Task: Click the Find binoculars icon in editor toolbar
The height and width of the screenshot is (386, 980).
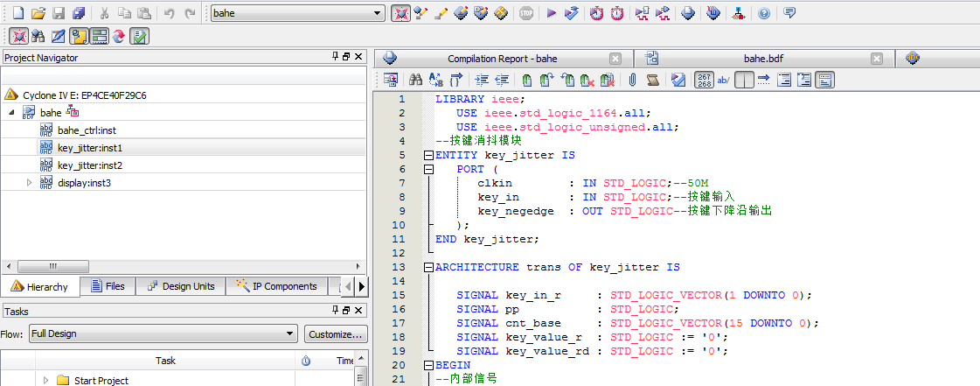Action: click(416, 80)
